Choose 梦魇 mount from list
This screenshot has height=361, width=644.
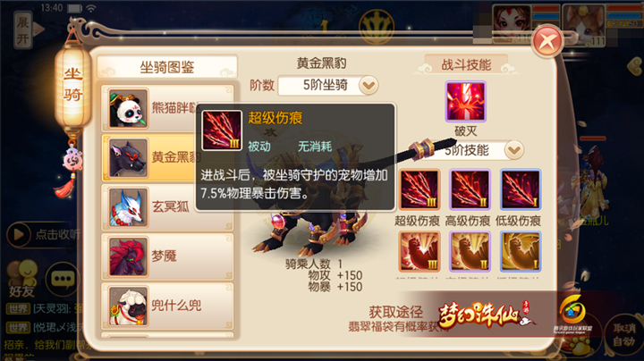pos(167,256)
